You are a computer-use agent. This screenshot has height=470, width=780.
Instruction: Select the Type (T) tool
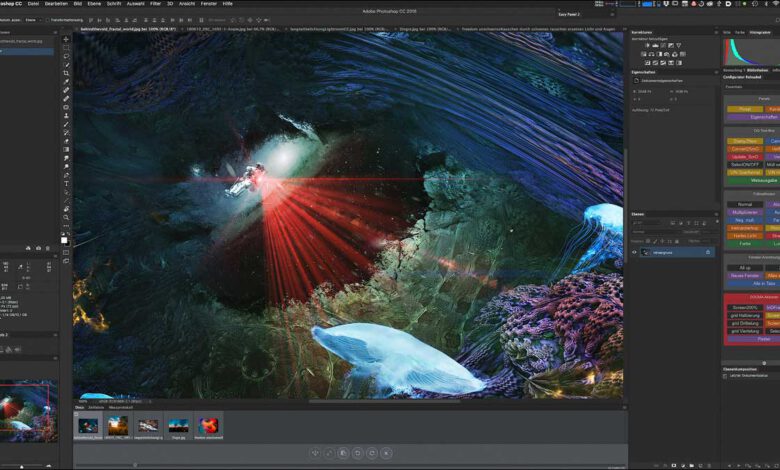[x=67, y=183]
